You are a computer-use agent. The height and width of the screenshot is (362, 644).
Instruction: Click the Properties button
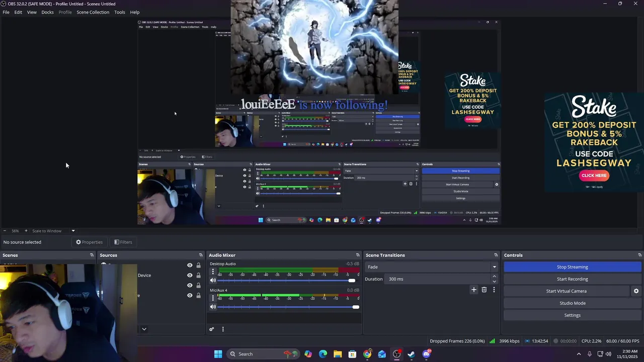coord(89,242)
